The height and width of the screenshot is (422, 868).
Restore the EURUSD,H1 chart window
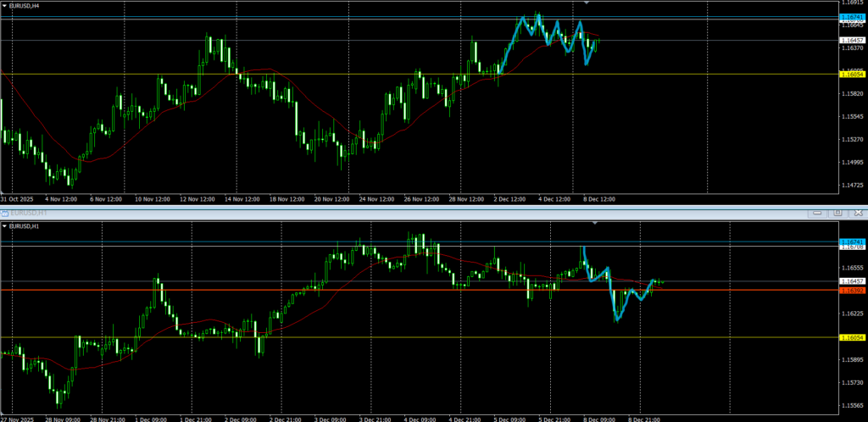[x=837, y=212]
